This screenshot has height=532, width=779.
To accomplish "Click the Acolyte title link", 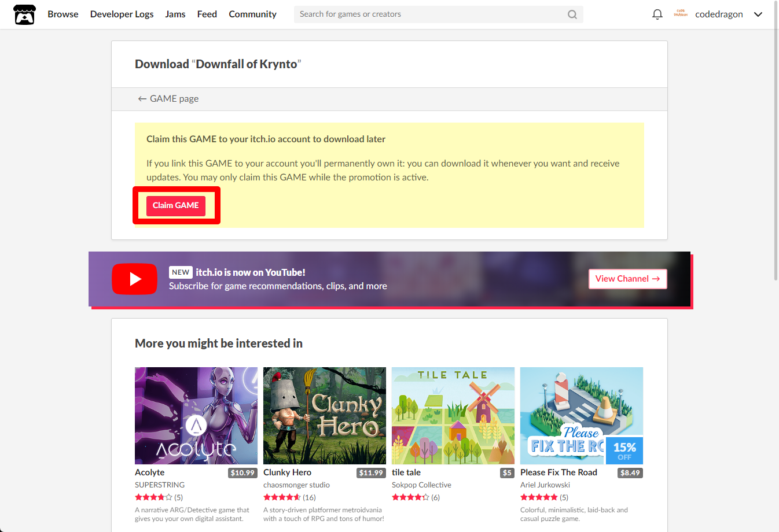I will point(150,472).
